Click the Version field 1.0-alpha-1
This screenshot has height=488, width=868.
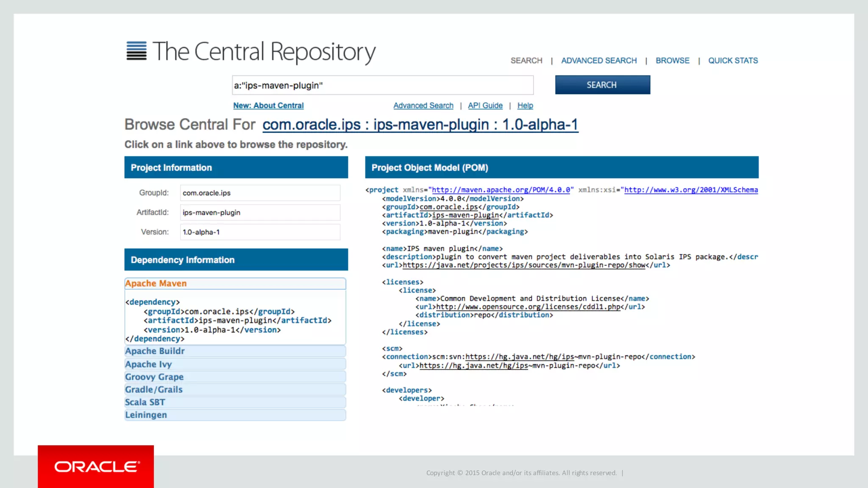(x=260, y=232)
